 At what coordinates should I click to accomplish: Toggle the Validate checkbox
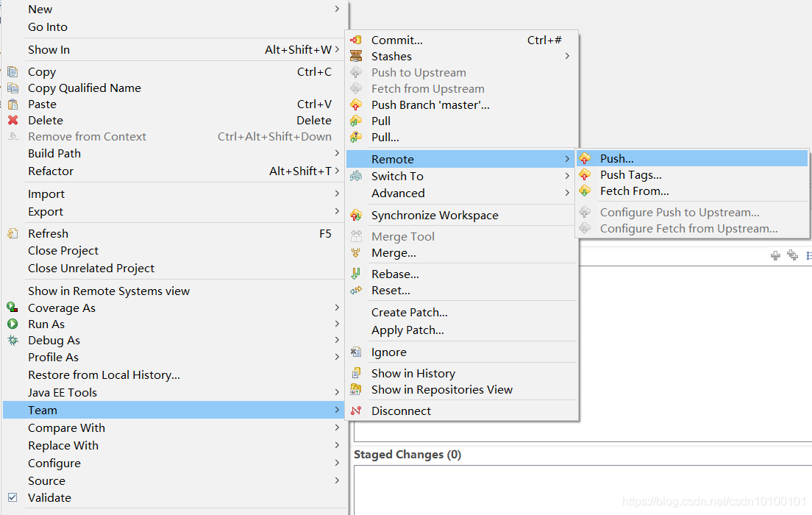13,497
